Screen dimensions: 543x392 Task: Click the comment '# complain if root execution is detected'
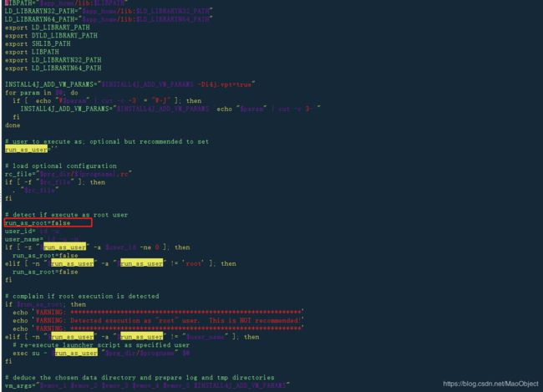click(82, 297)
